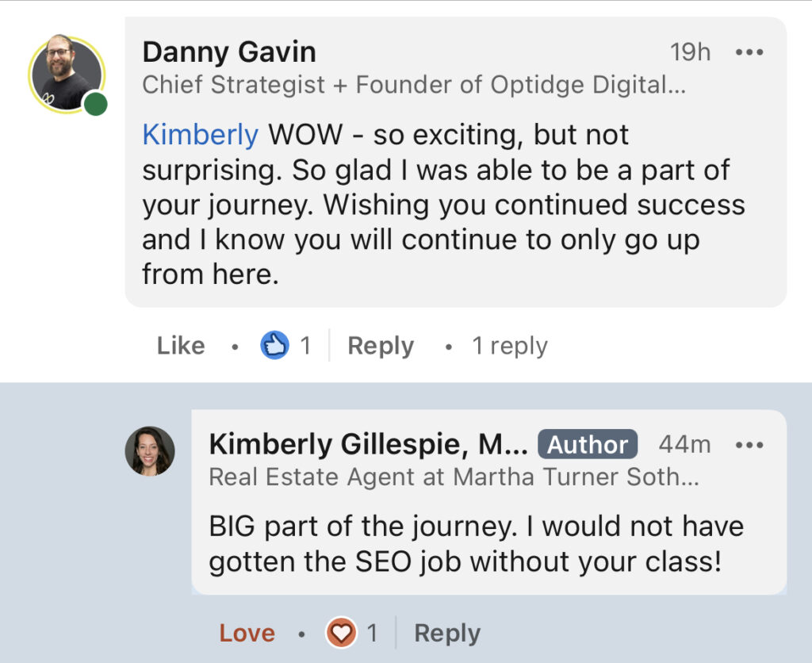The height and width of the screenshot is (663, 812).
Task: Click the blue thumbs-up reaction icon
Action: pyautogui.click(x=274, y=345)
